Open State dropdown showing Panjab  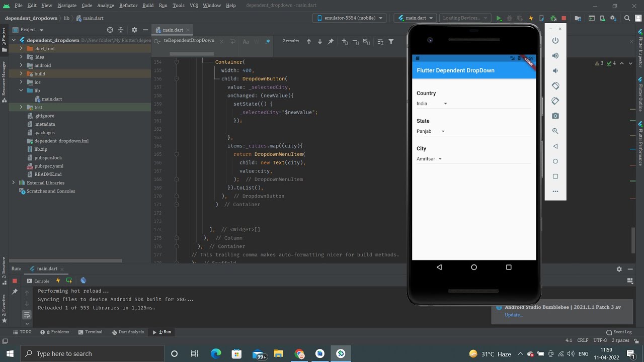pyautogui.click(x=431, y=131)
